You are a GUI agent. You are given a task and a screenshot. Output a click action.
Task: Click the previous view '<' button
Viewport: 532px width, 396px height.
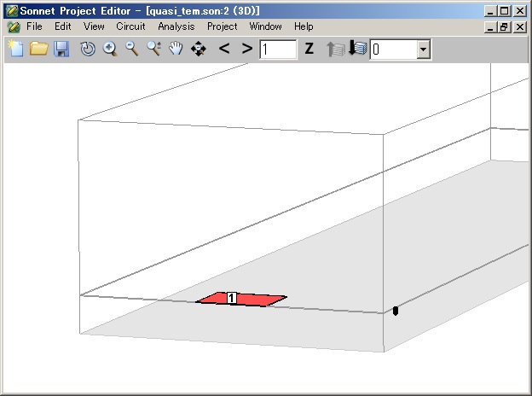coord(224,49)
